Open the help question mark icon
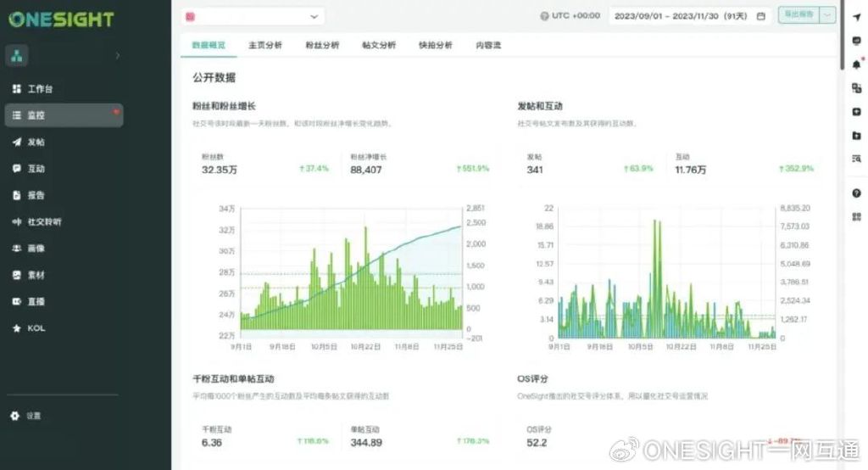The height and width of the screenshot is (470, 868). (856, 193)
